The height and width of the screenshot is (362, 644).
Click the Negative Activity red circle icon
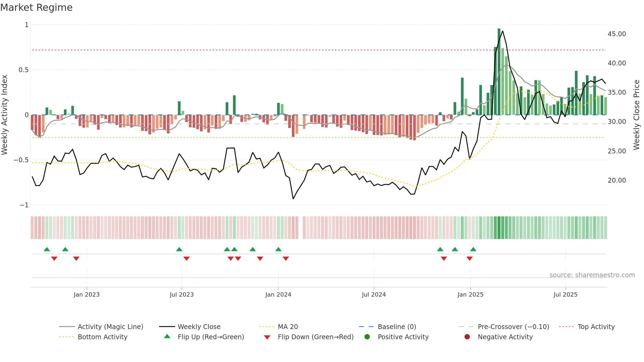[x=467, y=337]
